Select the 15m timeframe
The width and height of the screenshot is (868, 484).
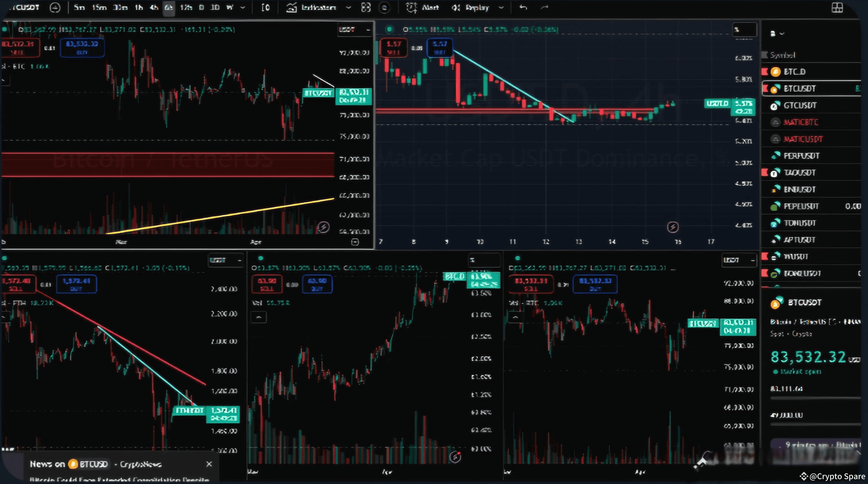tap(99, 7)
